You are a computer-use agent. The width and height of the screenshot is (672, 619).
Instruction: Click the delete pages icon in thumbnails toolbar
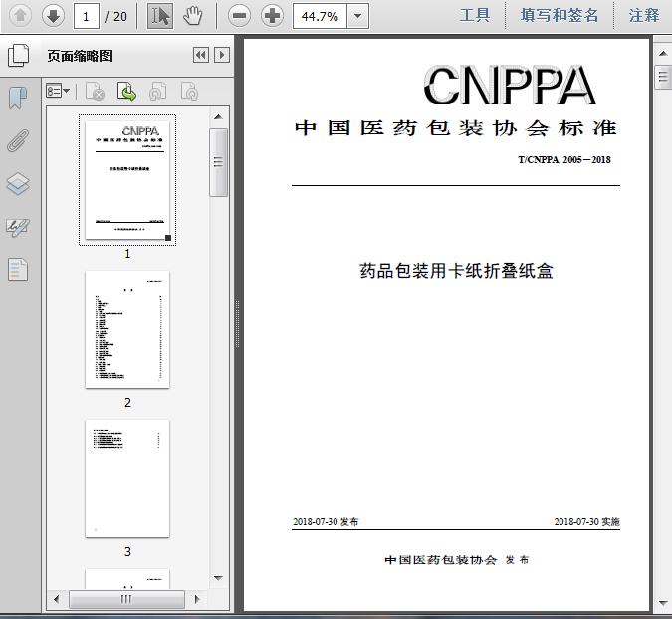[96, 92]
